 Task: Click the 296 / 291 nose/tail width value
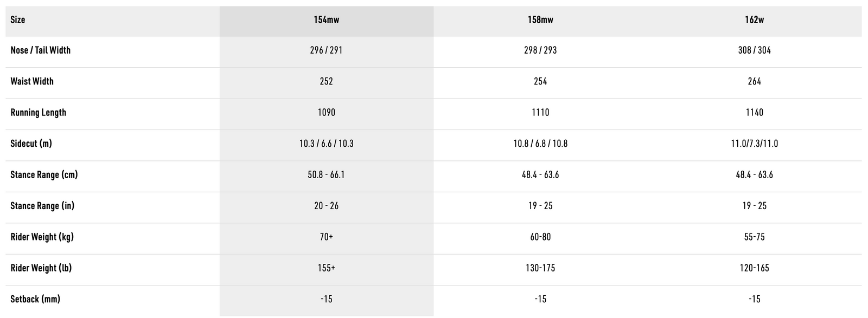(x=326, y=50)
